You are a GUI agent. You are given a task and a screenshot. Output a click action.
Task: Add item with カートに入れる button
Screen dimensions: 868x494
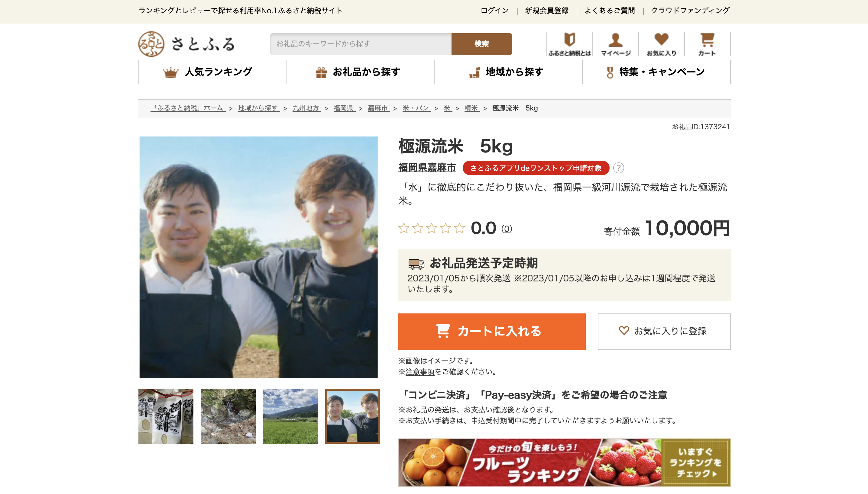point(492,331)
